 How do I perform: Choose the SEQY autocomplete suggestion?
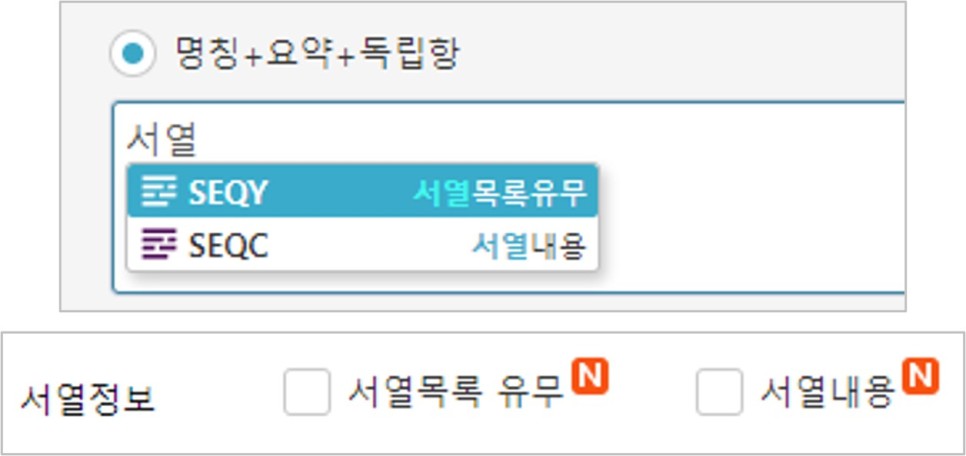[362, 192]
